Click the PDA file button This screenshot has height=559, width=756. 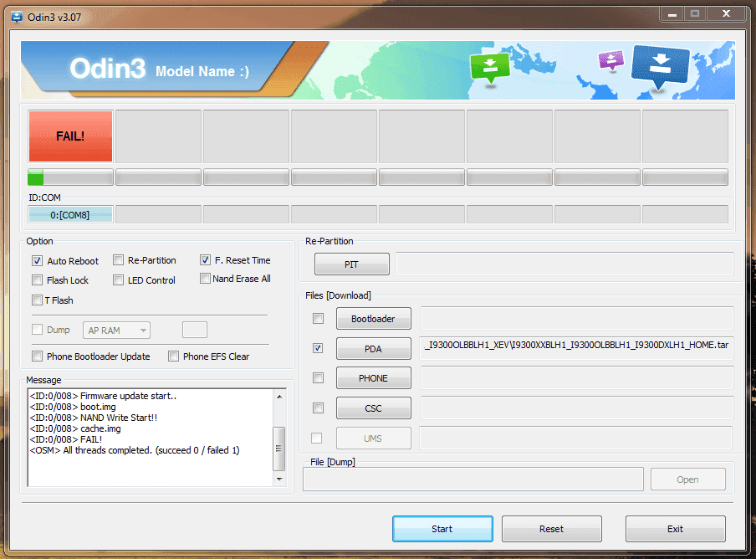click(374, 349)
